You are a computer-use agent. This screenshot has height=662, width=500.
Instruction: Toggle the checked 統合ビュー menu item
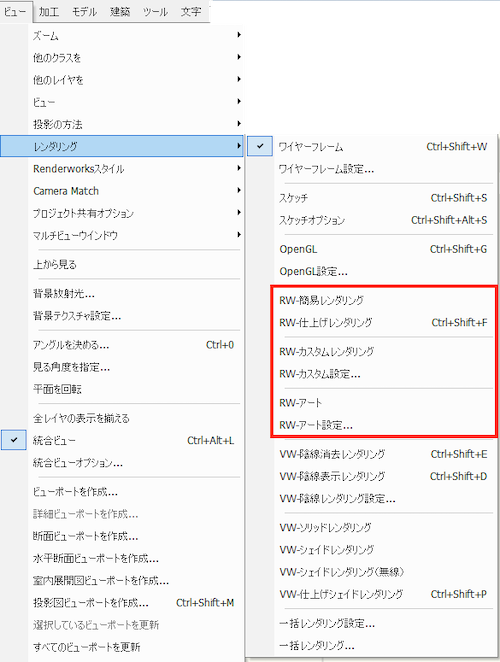[122, 440]
